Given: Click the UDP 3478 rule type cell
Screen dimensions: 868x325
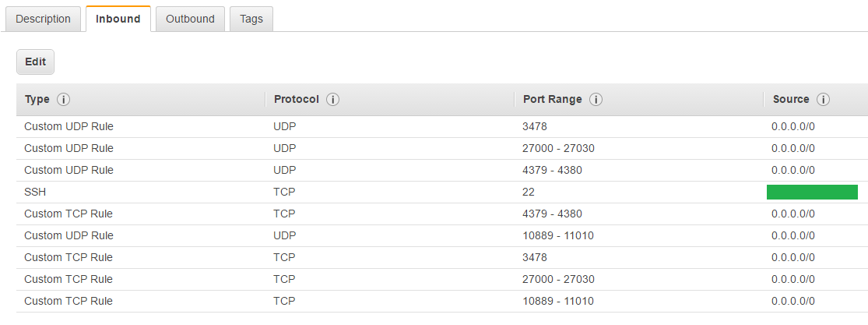Looking at the screenshot, I should [x=69, y=126].
